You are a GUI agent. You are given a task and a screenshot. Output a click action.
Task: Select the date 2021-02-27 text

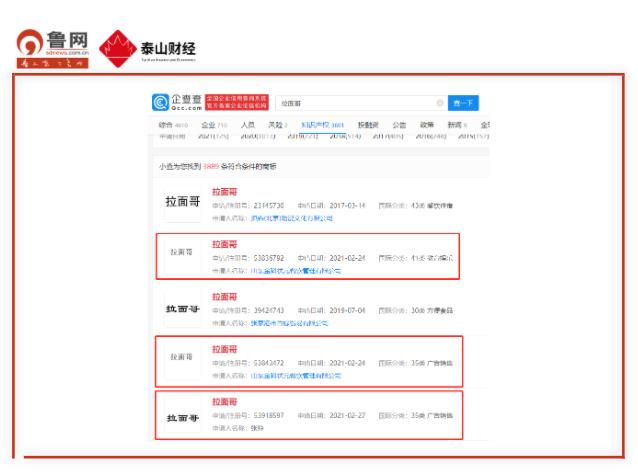point(347,415)
